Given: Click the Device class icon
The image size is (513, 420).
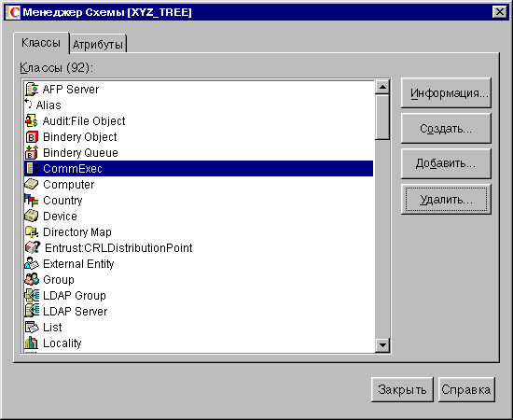Looking at the screenshot, I should [x=32, y=216].
